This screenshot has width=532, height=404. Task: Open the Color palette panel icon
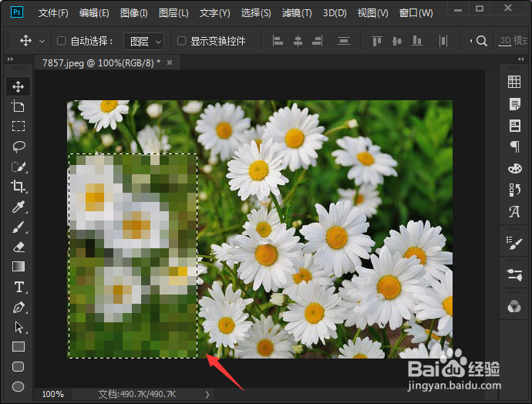point(515,168)
